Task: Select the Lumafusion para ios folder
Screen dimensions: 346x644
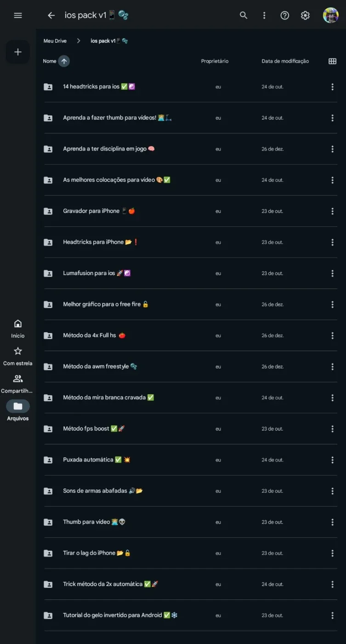Action: coord(191,273)
